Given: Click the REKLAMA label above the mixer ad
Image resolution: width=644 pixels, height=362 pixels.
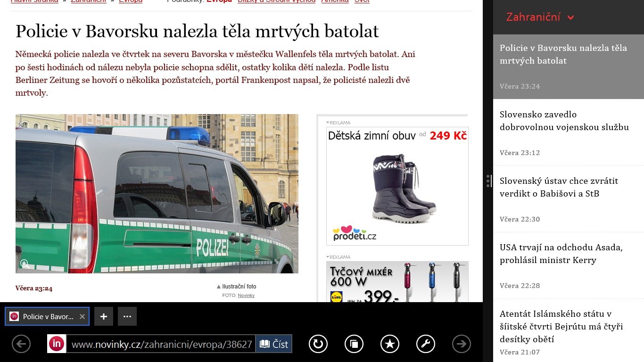Looking at the screenshot, I should coord(339,257).
